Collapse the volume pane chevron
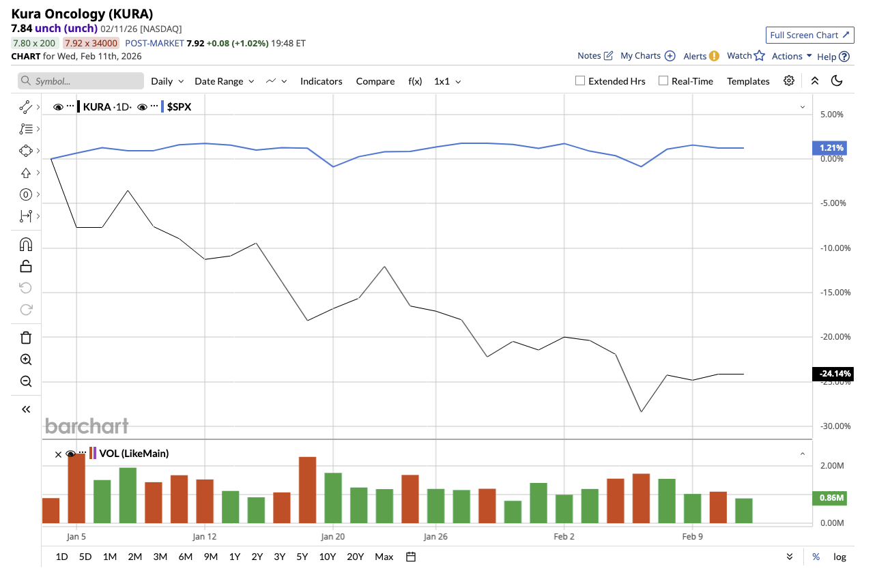 pyautogui.click(x=803, y=454)
